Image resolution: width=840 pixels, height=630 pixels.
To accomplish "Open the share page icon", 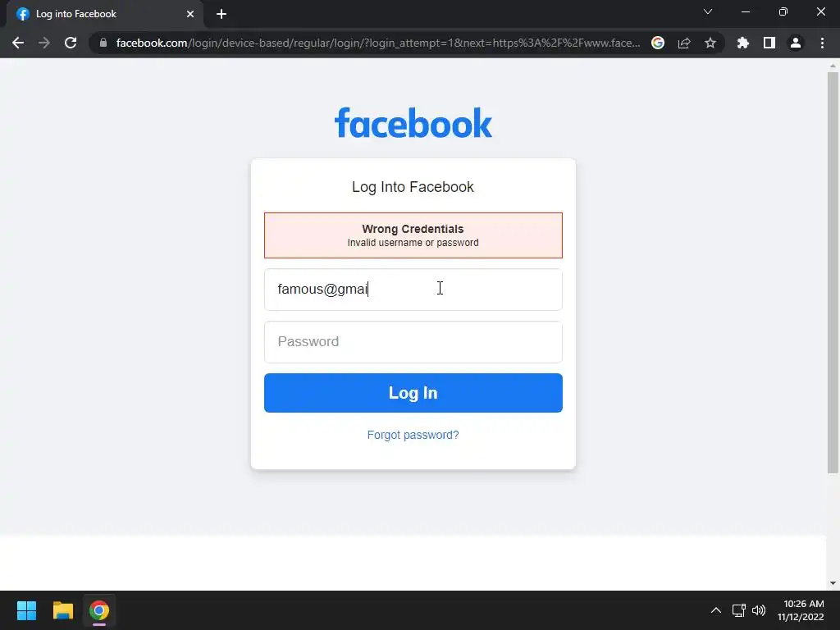I will point(684,43).
